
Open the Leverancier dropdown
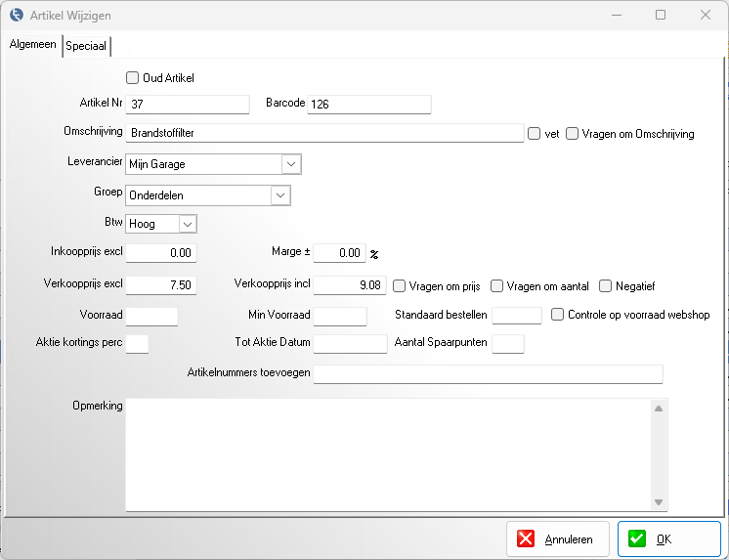coord(291,164)
